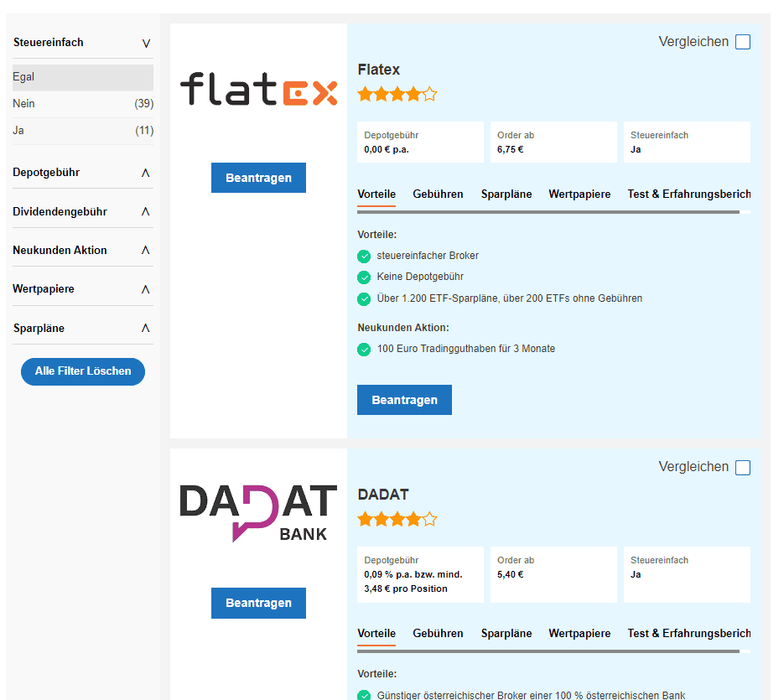Click check icon beside Über 1.200 ETF-Sparpläne
Image resolution: width=784 pixels, height=700 pixels.
pos(364,299)
